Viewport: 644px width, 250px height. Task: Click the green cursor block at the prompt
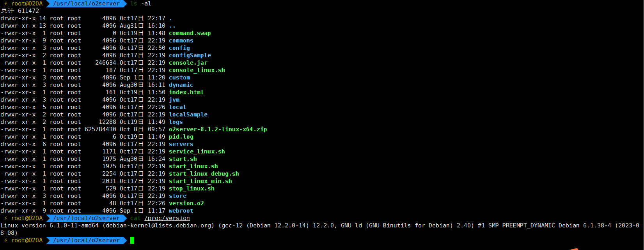[132, 240]
